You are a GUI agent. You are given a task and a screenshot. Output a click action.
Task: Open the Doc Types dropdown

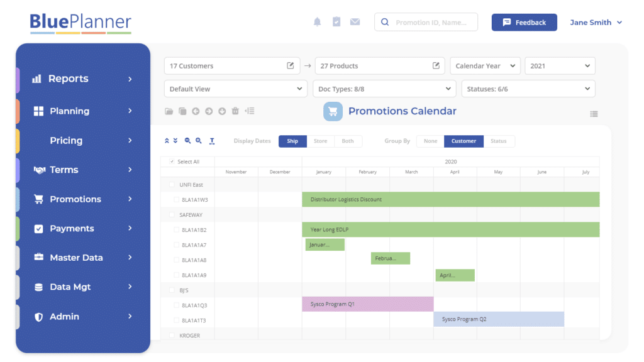pyautogui.click(x=384, y=89)
